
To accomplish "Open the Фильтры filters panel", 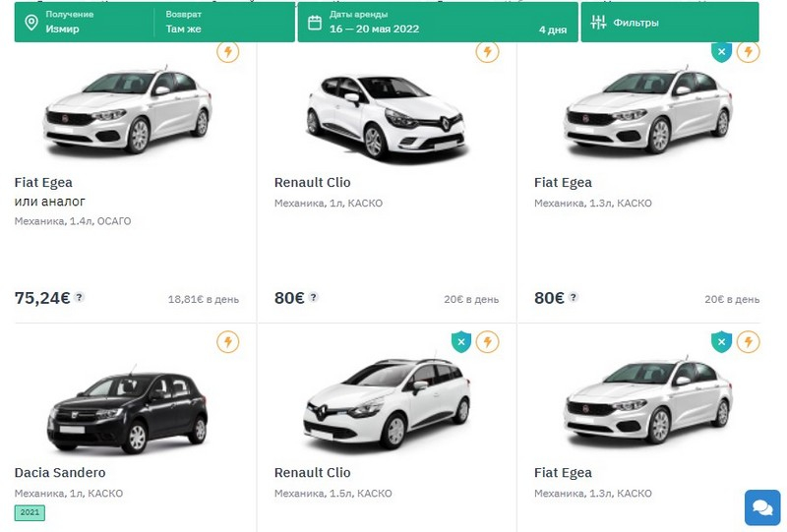I will 669,23.
